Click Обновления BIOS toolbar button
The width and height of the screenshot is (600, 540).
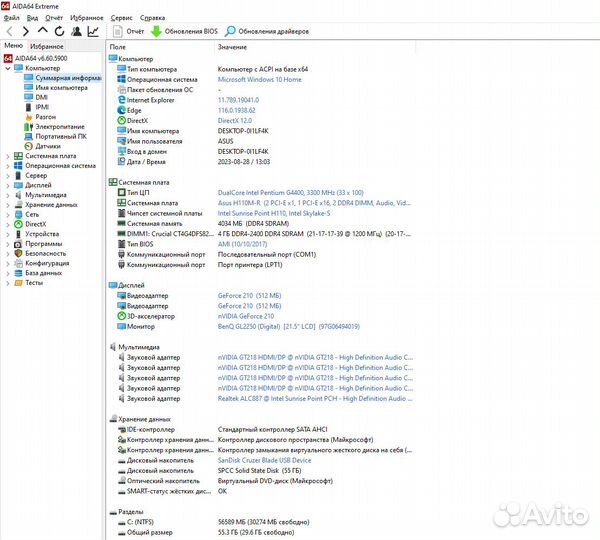184,31
